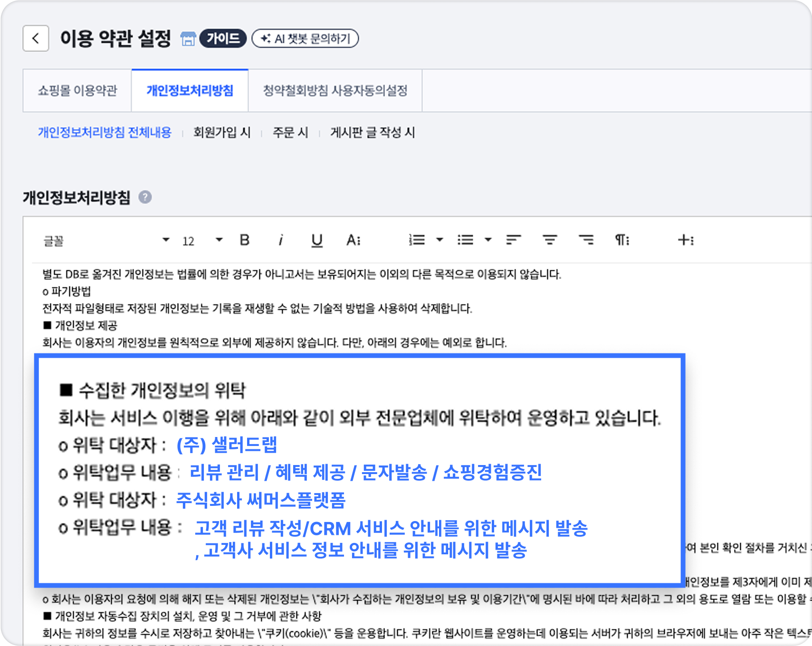Click the line starting 전자적 파일형태로 저장된
812x646 pixels.
click(x=257, y=308)
